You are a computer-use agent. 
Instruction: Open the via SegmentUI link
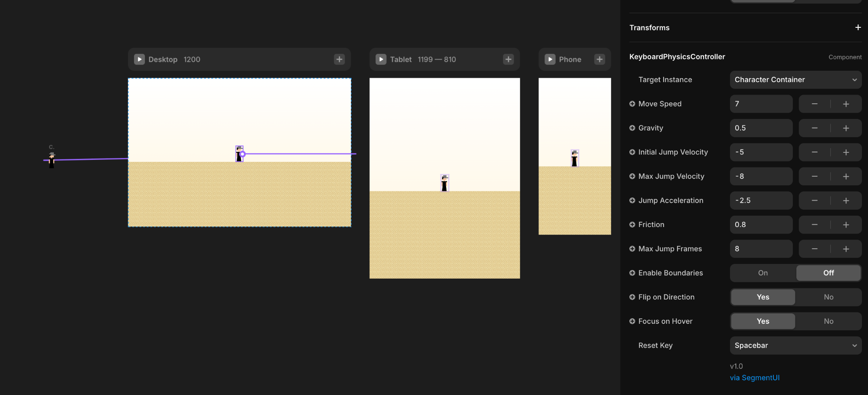[755, 378]
